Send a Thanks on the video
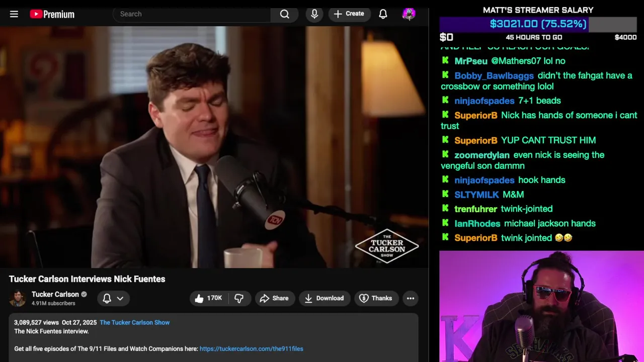The height and width of the screenshot is (362, 644). [376, 298]
